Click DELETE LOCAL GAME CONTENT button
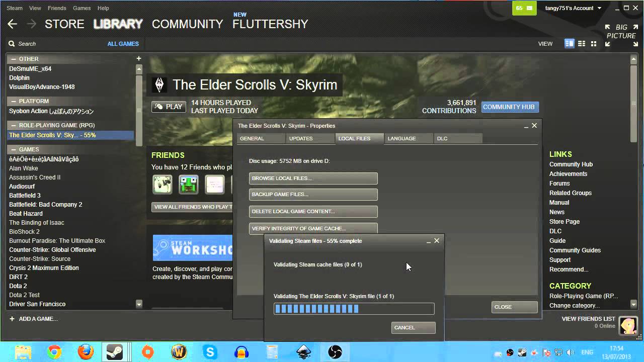644x362 pixels. pyautogui.click(x=313, y=211)
